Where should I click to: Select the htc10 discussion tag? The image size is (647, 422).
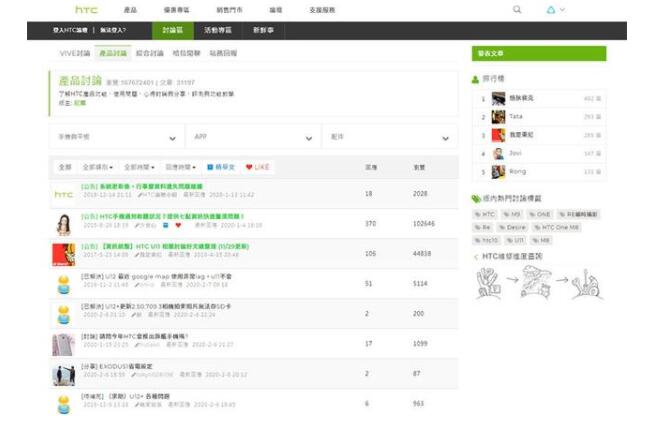click(x=487, y=240)
